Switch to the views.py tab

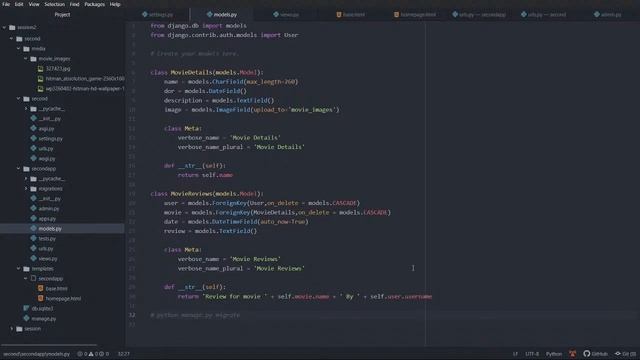tap(286, 14)
